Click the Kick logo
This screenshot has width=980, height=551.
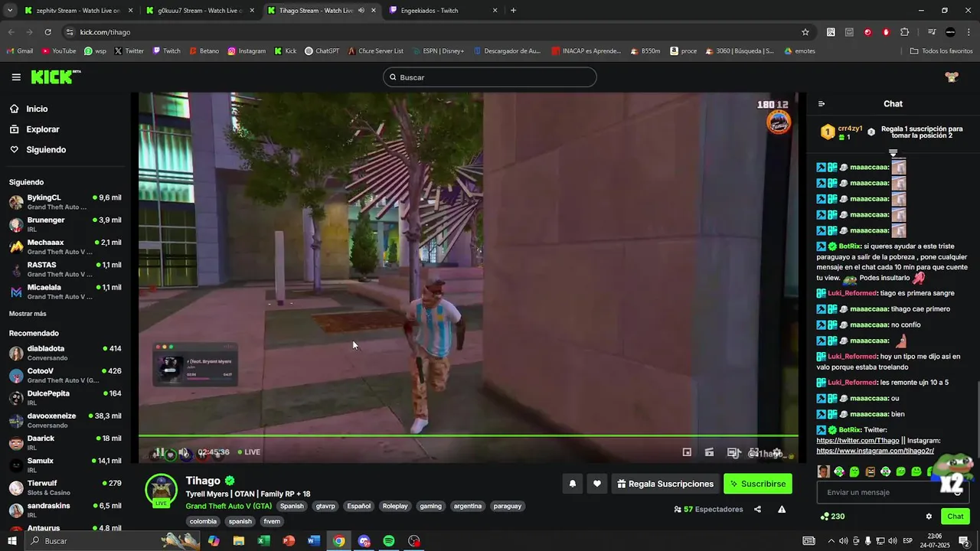55,77
